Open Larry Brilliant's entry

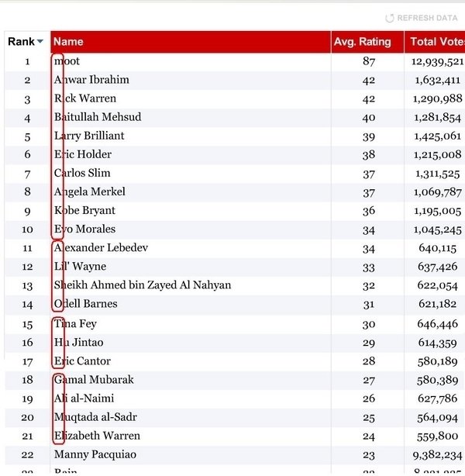[89, 136]
